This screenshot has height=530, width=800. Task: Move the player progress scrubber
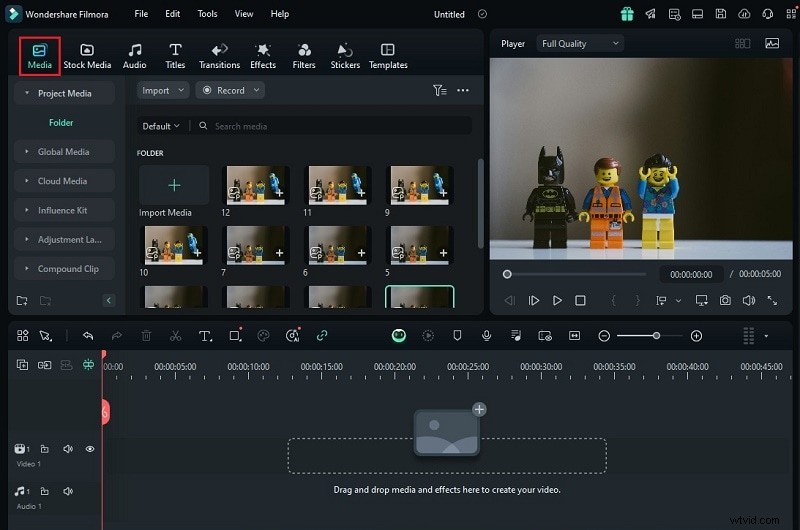pyautogui.click(x=507, y=274)
